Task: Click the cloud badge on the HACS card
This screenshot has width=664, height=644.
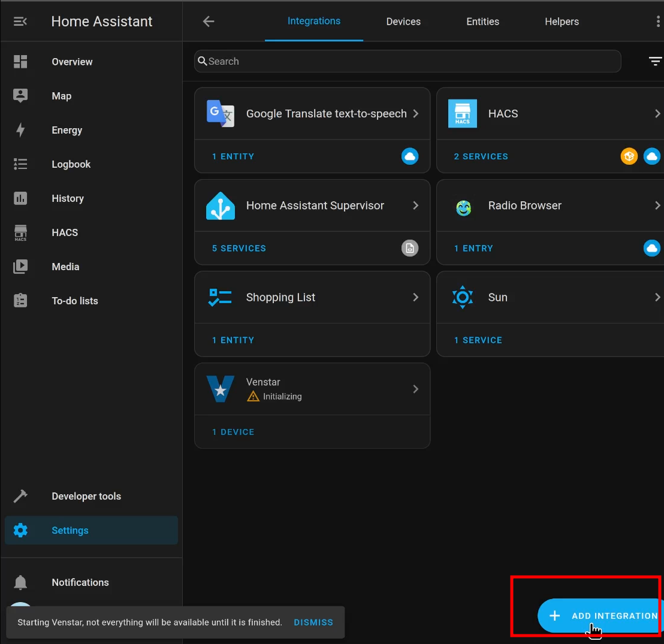Action: coord(652,156)
